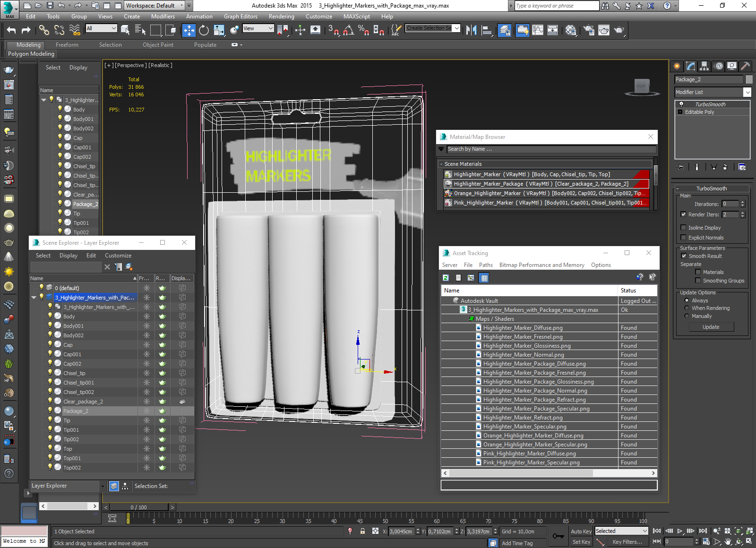The image size is (756, 548).
Task: Select the Manually update radio option
Action: coord(687,316)
